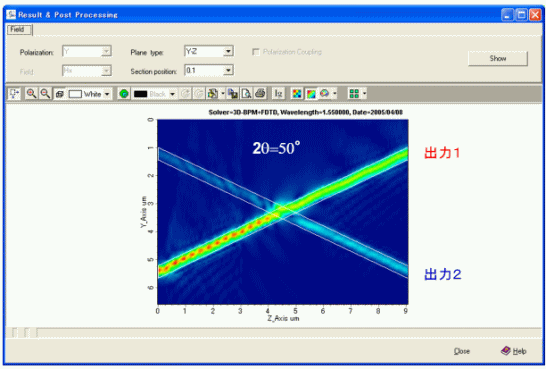This screenshot has width=546, height=369.
Task: Click the smooth gradient color map icon
Action: point(311,94)
